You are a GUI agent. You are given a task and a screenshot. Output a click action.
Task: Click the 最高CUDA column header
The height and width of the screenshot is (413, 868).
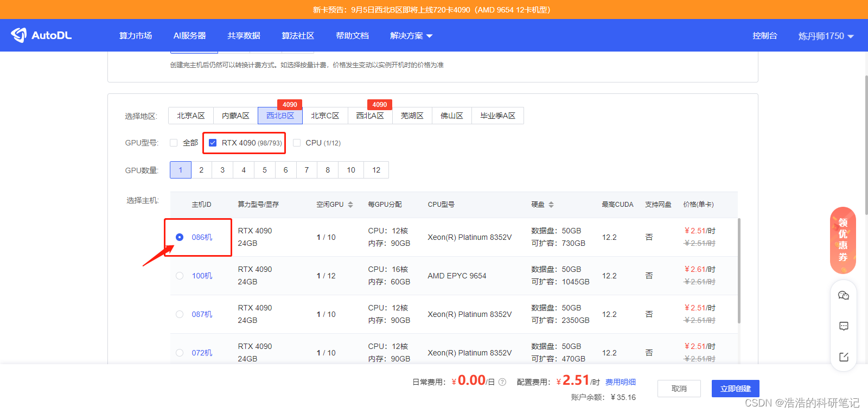pos(617,205)
